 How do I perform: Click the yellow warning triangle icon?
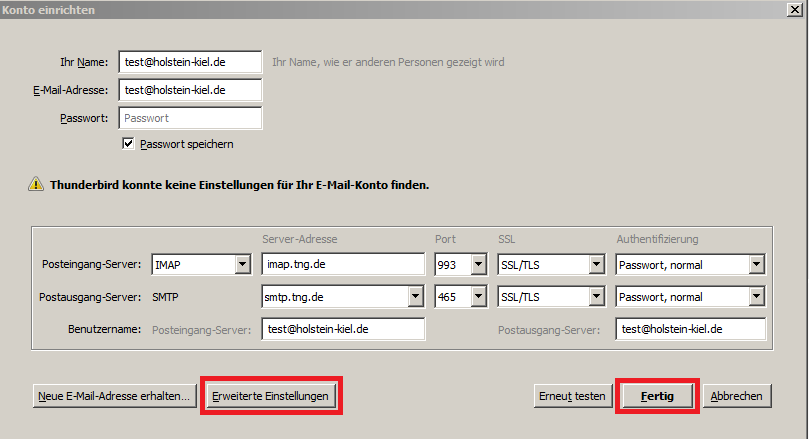(x=36, y=184)
